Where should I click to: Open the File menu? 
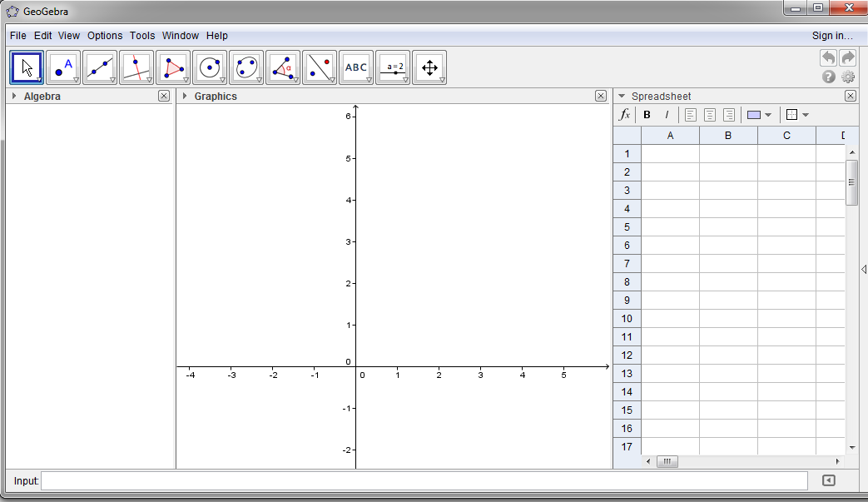point(17,36)
